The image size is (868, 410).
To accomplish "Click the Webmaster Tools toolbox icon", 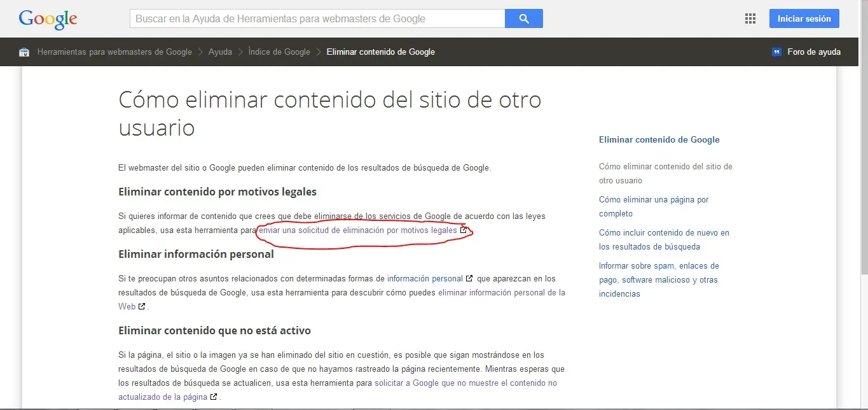I will (24, 52).
